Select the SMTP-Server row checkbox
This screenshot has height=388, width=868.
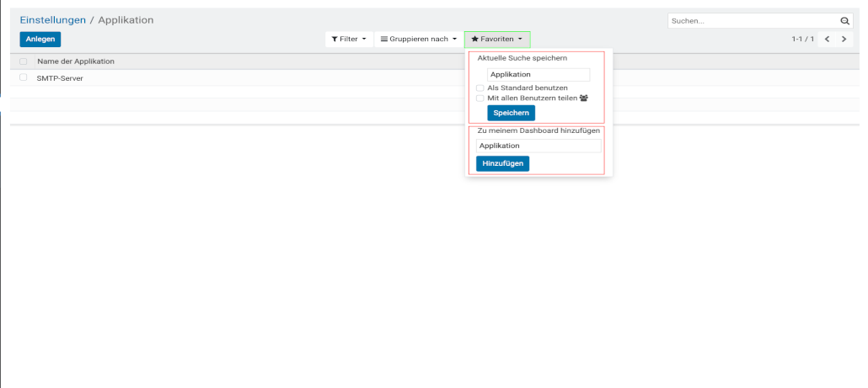coord(24,77)
